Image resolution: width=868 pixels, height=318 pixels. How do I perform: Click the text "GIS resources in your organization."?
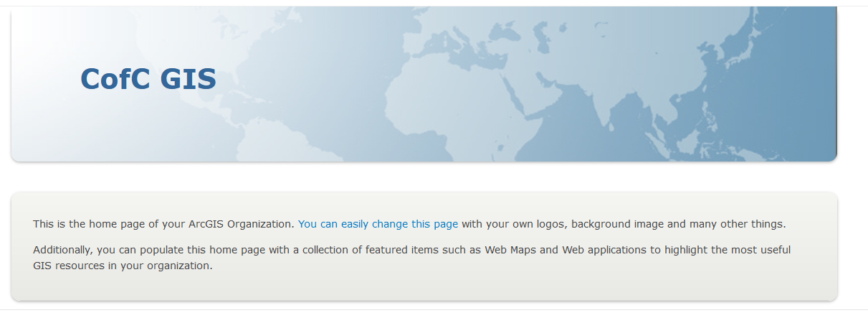[123, 266]
